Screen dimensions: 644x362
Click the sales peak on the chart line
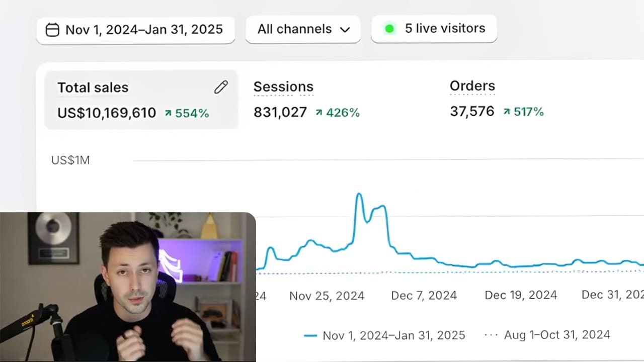[x=359, y=194]
